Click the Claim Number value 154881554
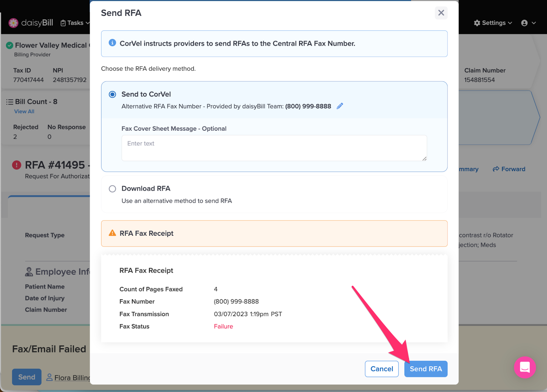The width and height of the screenshot is (547, 392). click(479, 80)
